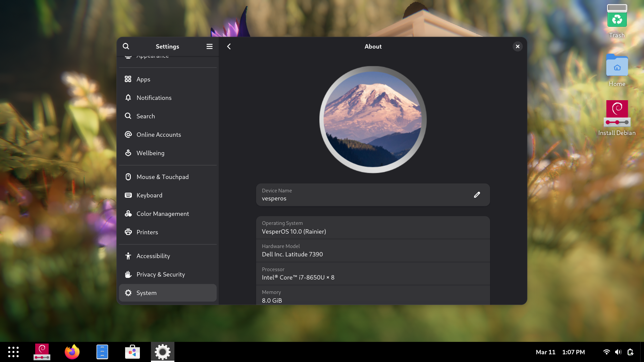Open the Wi-Fi network indicator
This screenshot has width=644, height=362.
pyautogui.click(x=606, y=352)
